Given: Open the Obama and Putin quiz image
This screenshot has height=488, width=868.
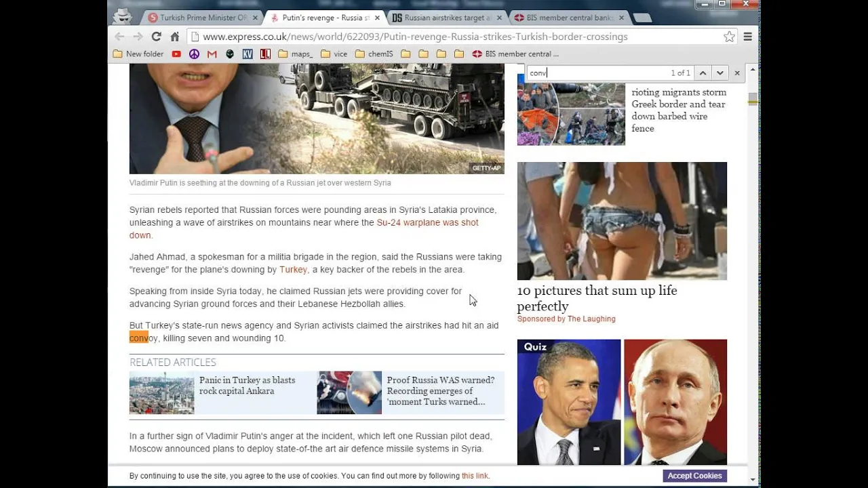Looking at the screenshot, I should pyautogui.click(x=622, y=402).
